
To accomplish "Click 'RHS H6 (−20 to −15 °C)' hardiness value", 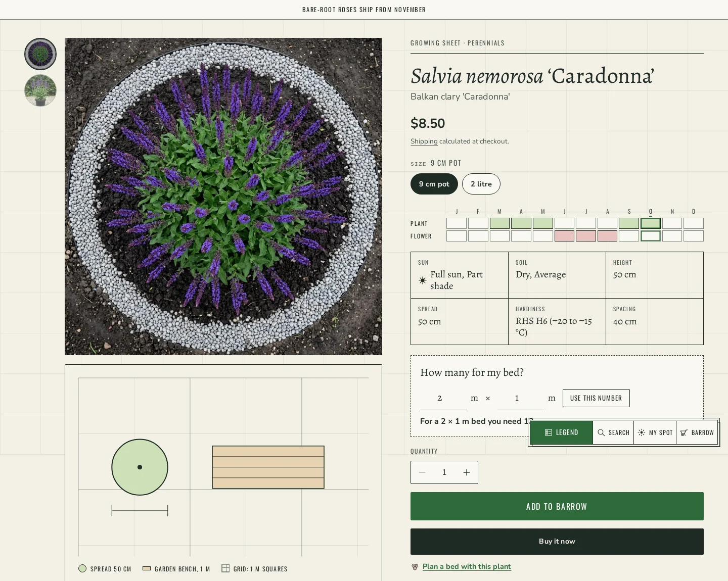I will point(554,326).
